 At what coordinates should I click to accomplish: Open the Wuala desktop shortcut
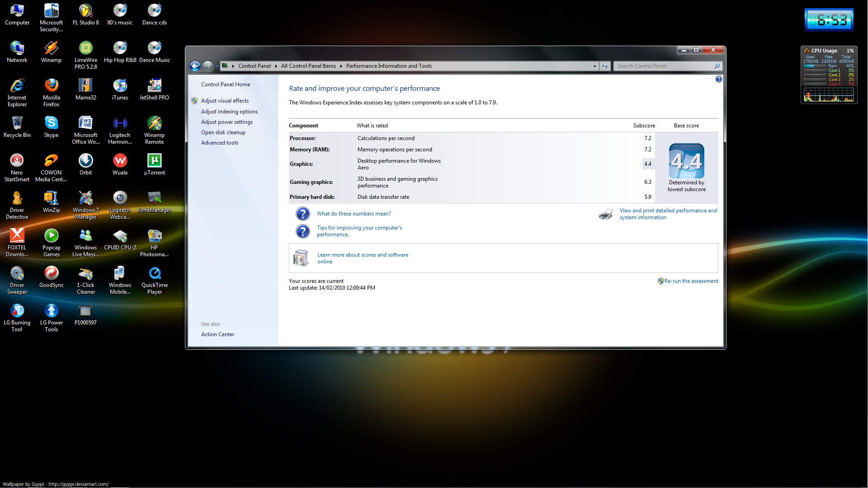pyautogui.click(x=120, y=164)
